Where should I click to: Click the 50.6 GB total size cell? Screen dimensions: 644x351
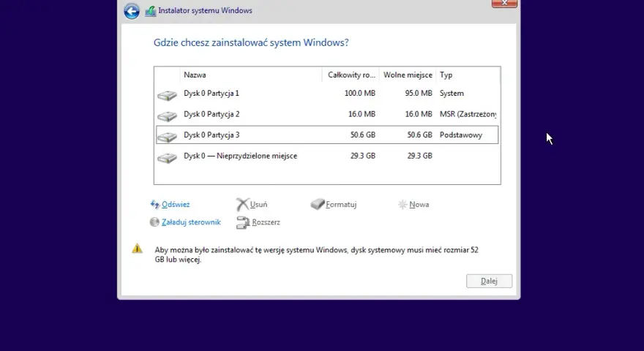coord(363,135)
